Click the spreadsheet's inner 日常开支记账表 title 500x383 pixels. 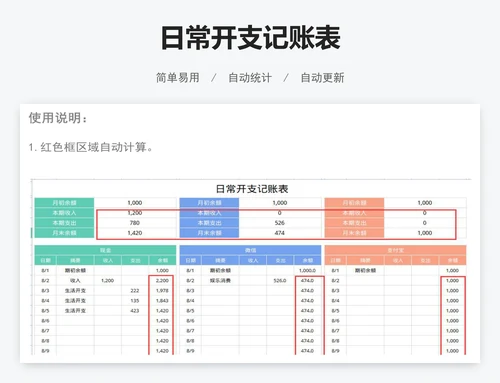coord(252,189)
